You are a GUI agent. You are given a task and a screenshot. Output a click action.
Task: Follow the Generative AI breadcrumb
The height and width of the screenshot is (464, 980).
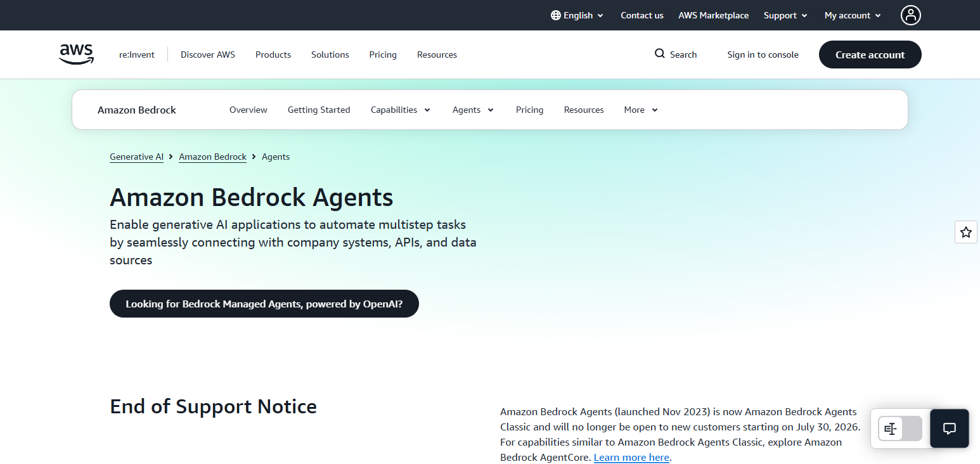pos(136,157)
